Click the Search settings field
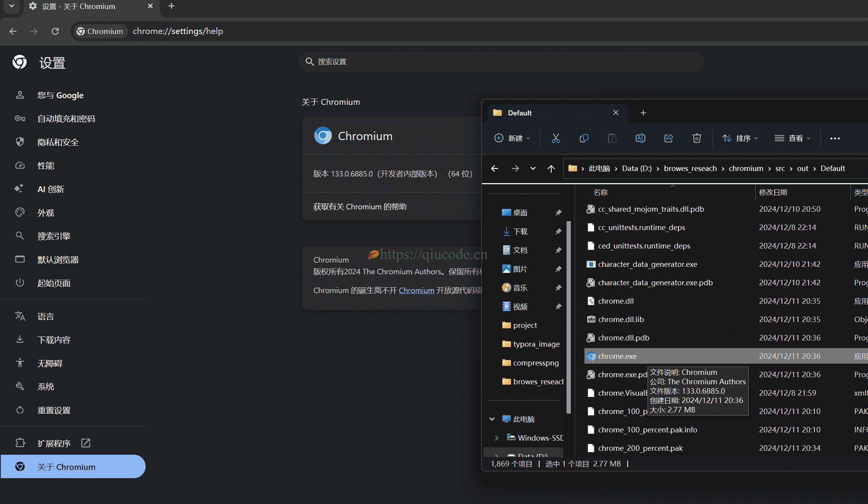Screen dimensions: 868x504 pos(502,62)
